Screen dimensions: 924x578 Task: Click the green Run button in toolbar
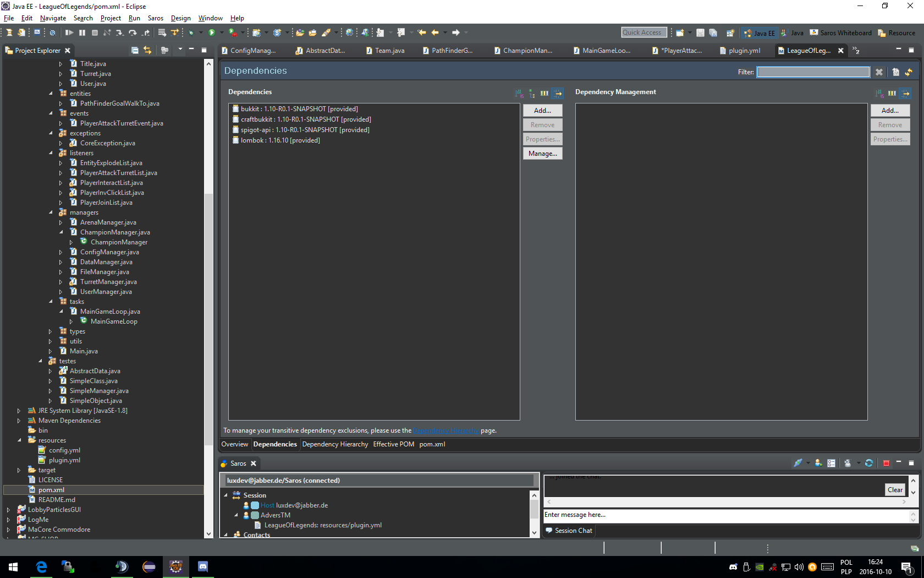[212, 33]
